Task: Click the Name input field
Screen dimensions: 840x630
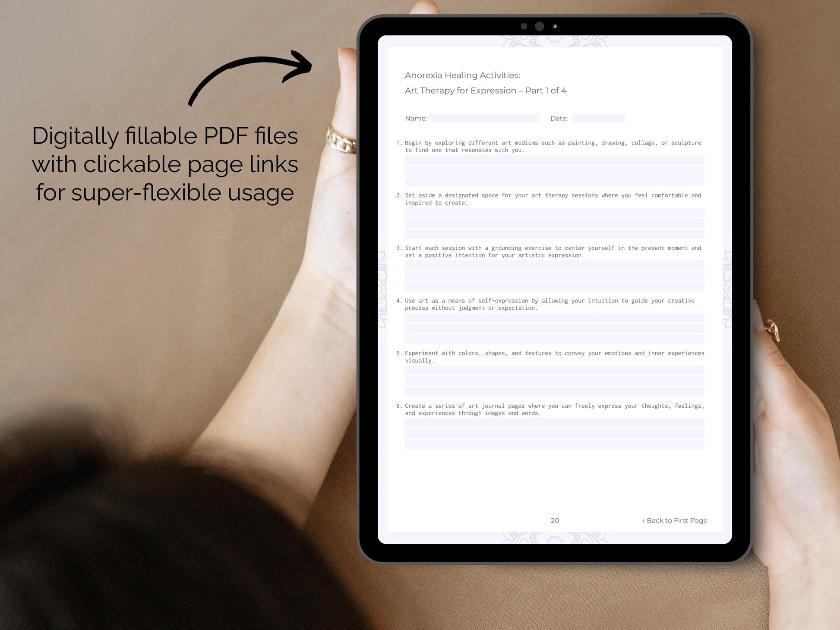Action: coord(486,119)
